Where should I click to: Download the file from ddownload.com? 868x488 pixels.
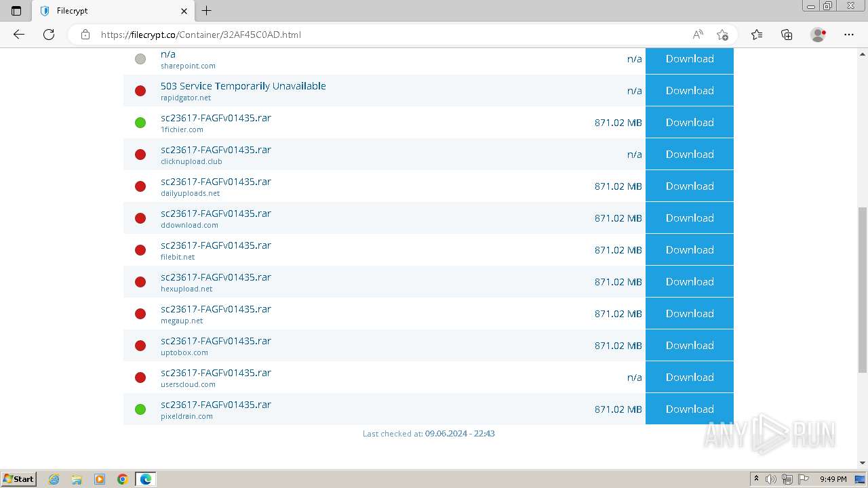[690, 218]
